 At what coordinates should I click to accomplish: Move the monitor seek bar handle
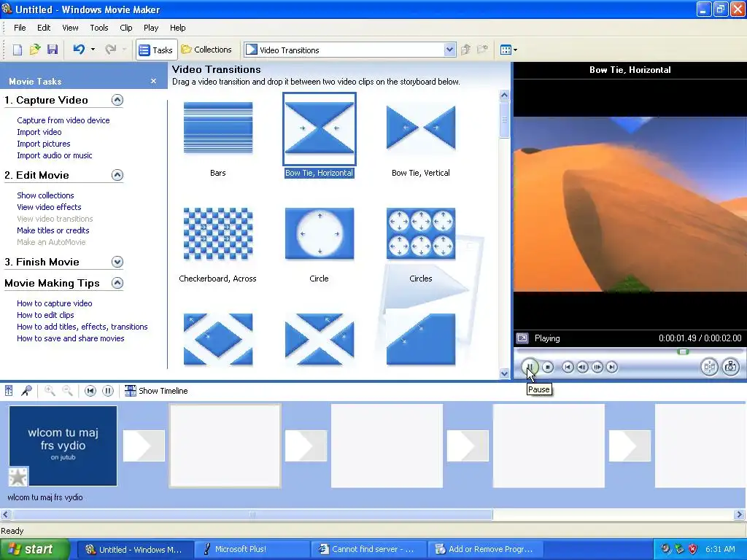click(x=683, y=351)
